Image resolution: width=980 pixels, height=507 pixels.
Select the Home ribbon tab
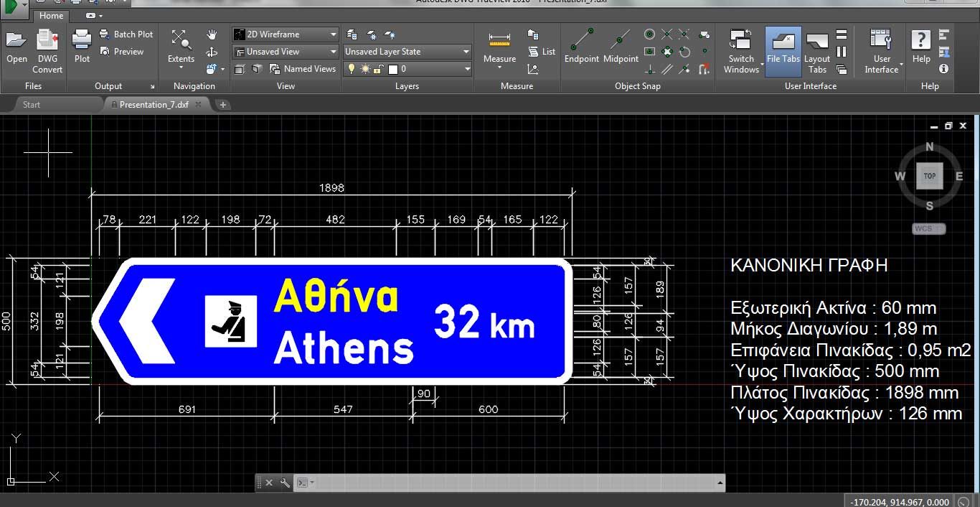tap(51, 16)
